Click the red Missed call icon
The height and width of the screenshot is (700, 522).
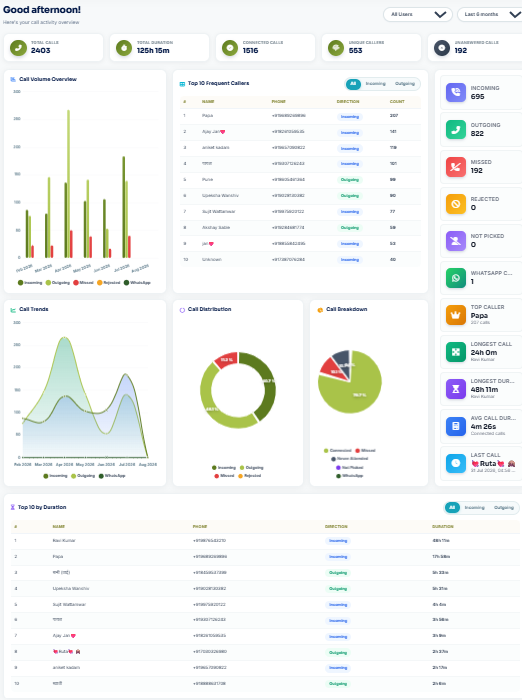(455, 167)
